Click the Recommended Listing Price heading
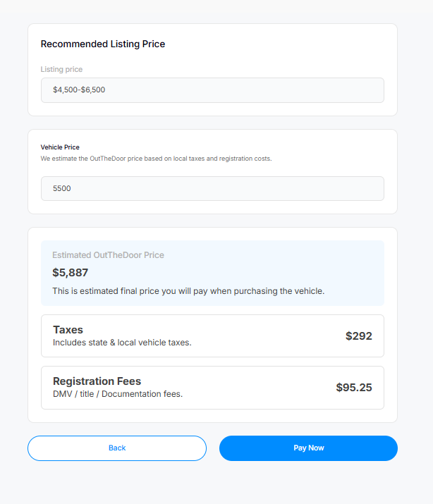Image resolution: width=433 pixels, height=504 pixels. pyautogui.click(x=103, y=44)
